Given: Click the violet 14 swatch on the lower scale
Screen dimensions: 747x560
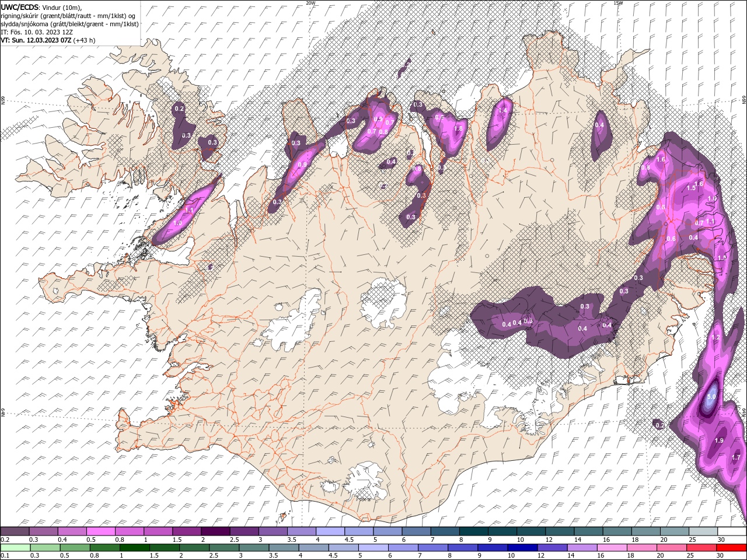Looking at the screenshot, I should click(x=582, y=548).
